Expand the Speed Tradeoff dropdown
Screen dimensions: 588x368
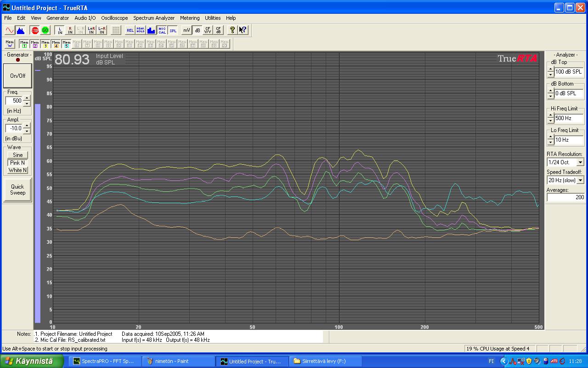(x=580, y=180)
